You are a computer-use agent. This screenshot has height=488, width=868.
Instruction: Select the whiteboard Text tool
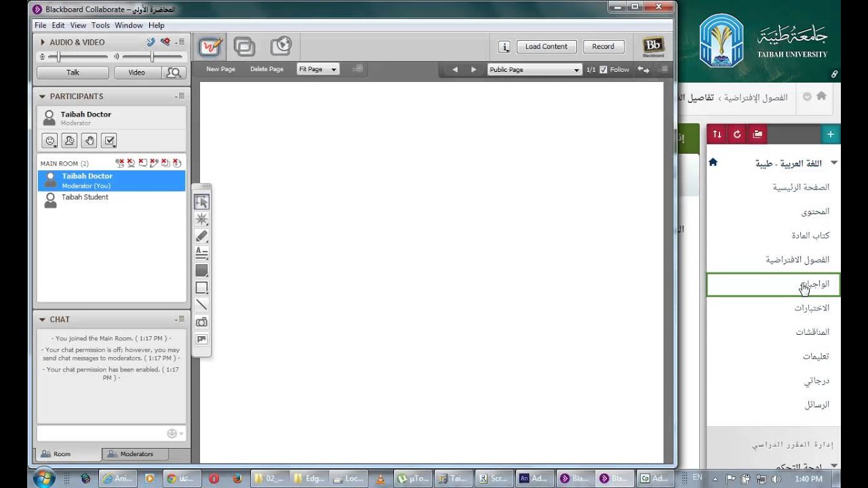click(201, 253)
